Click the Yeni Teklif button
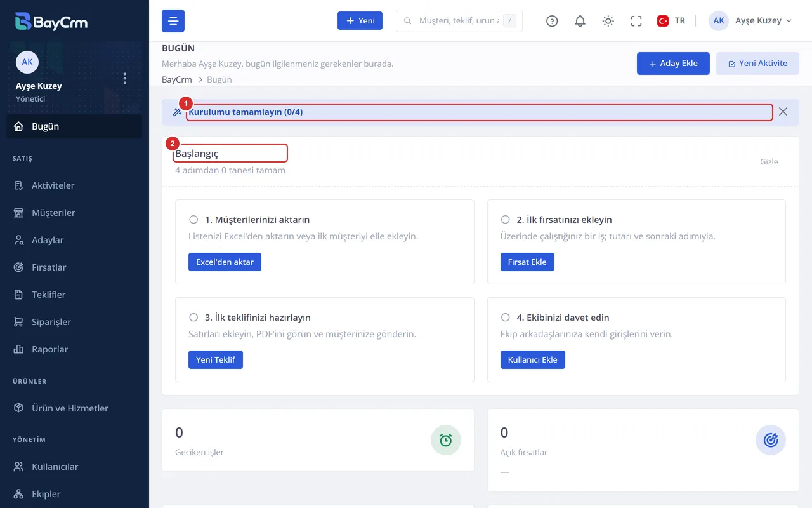The height and width of the screenshot is (508, 812). pyautogui.click(x=216, y=360)
